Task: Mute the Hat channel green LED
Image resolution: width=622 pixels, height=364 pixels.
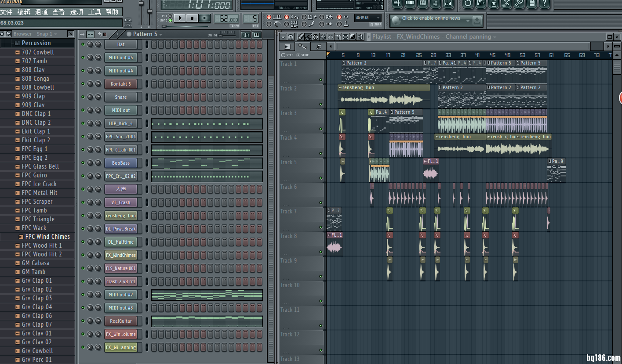Action: pyautogui.click(x=83, y=44)
